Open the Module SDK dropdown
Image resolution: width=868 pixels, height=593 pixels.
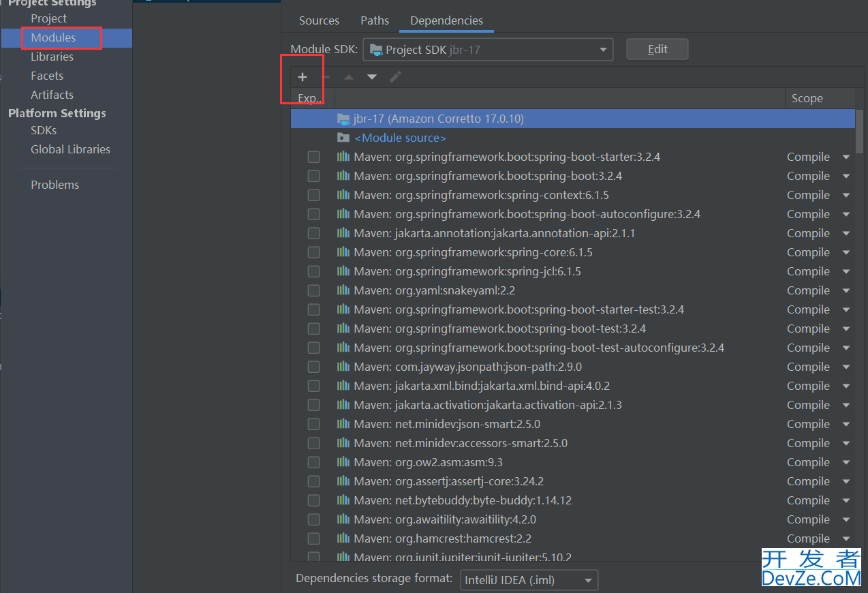click(x=488, y=50)
